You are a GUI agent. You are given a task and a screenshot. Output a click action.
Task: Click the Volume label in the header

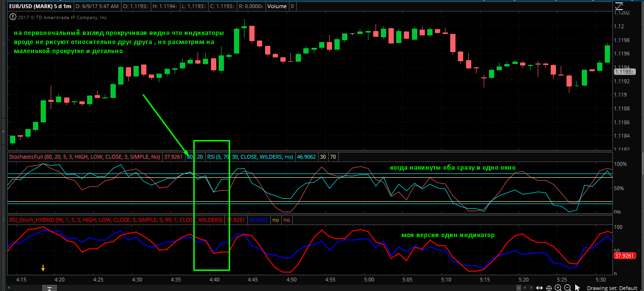pyautogui.click(x=278, y=7)
